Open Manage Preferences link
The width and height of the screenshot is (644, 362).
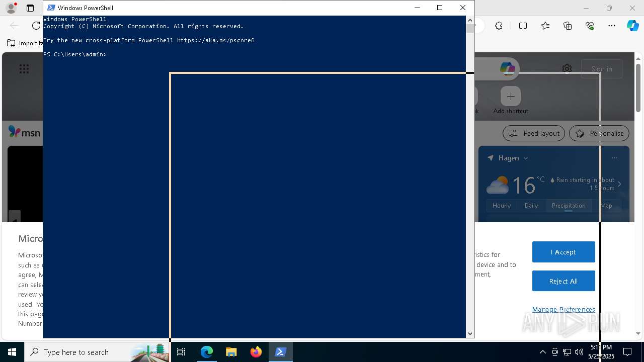(x=563, y=309)
